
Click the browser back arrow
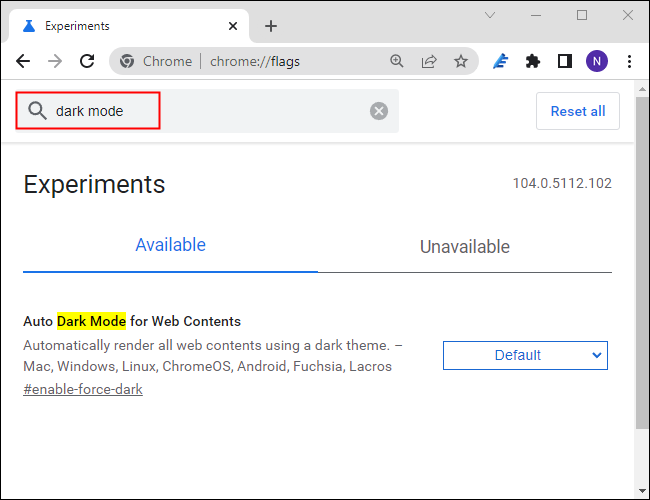point(23,61)
